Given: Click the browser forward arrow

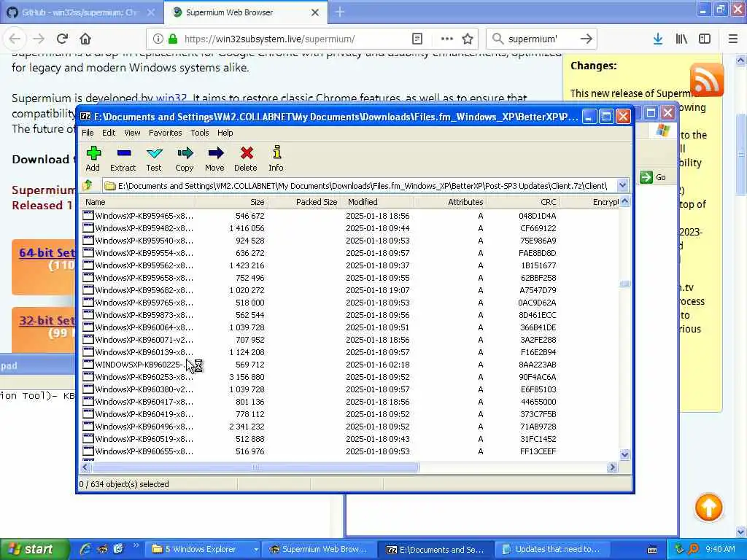Looking at the screenshot, I should click(39, 39).
